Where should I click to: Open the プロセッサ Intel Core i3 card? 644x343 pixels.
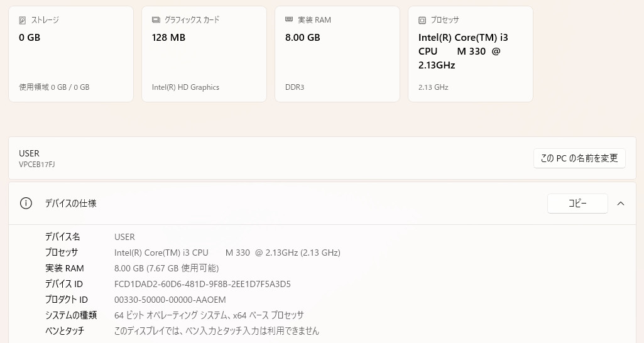click(470, 54)
